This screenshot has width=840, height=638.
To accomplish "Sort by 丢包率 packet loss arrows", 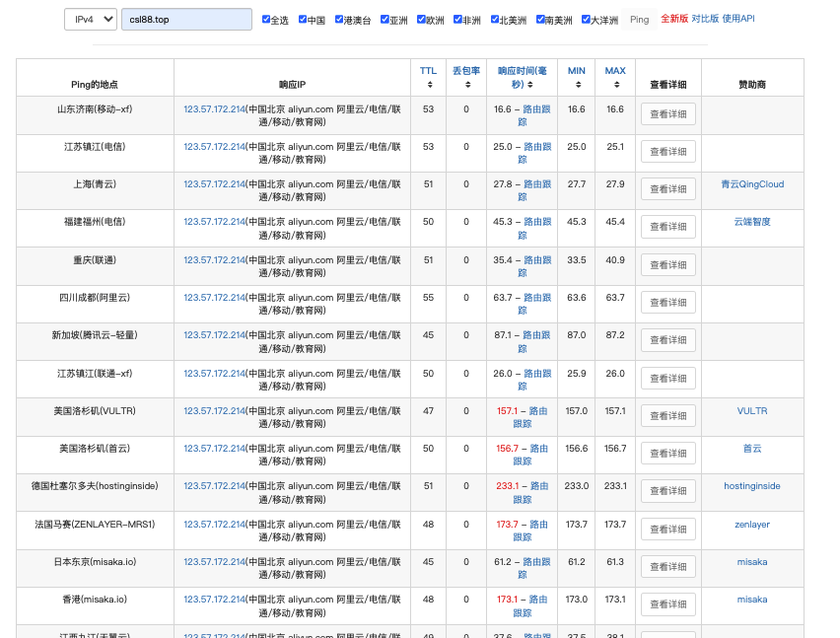I will pyautogui.click(x=467, y=85).
